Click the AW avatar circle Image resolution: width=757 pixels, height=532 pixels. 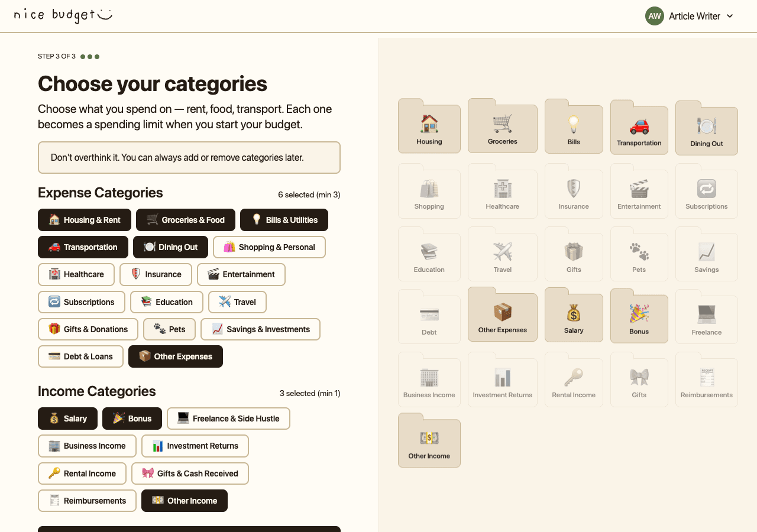[654, 16]
